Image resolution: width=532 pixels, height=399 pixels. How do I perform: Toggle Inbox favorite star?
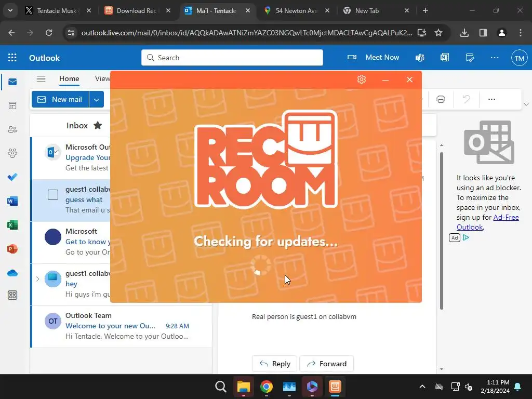[98, 125]
